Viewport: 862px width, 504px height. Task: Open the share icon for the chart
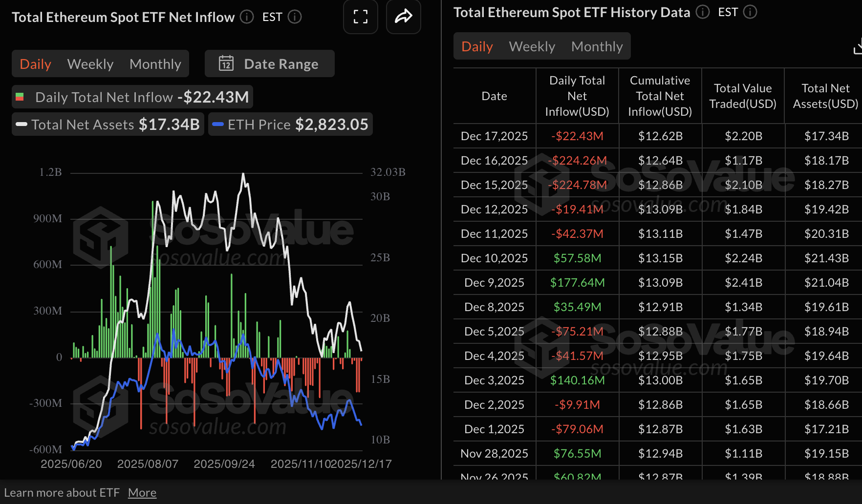[403, 17]
